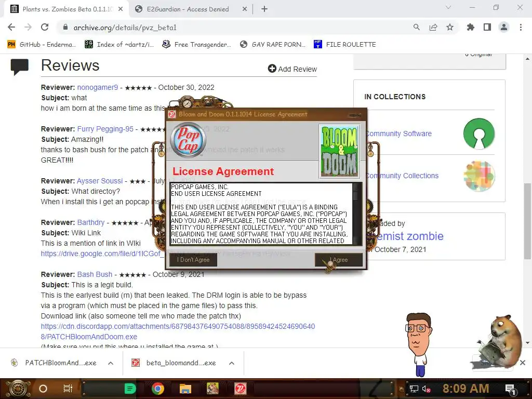The width and height of the screenshot is (532, 399).
Task: Switch to Plants vs. Zombies Beta tab
Action: 67,9
